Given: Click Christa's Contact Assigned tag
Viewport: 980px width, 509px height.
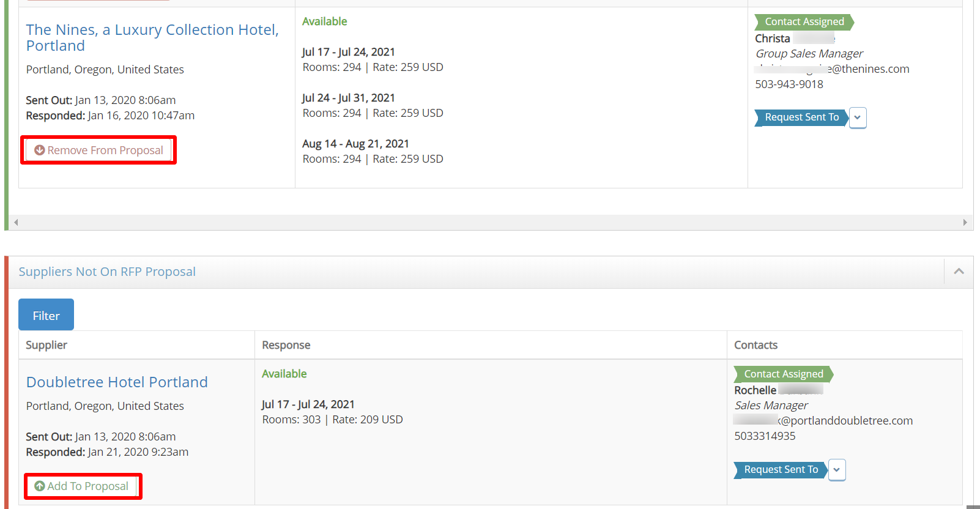Looking at the screenshot, I should click(x=804, y=22).
